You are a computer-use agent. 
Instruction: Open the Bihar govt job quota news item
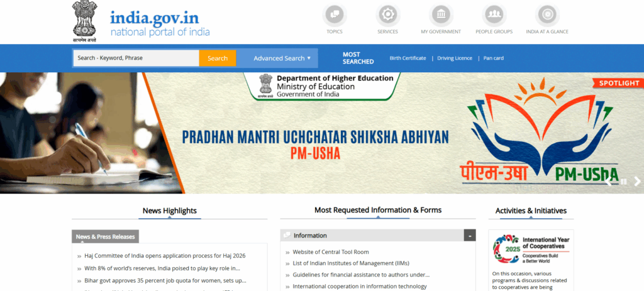pos(165,281)
